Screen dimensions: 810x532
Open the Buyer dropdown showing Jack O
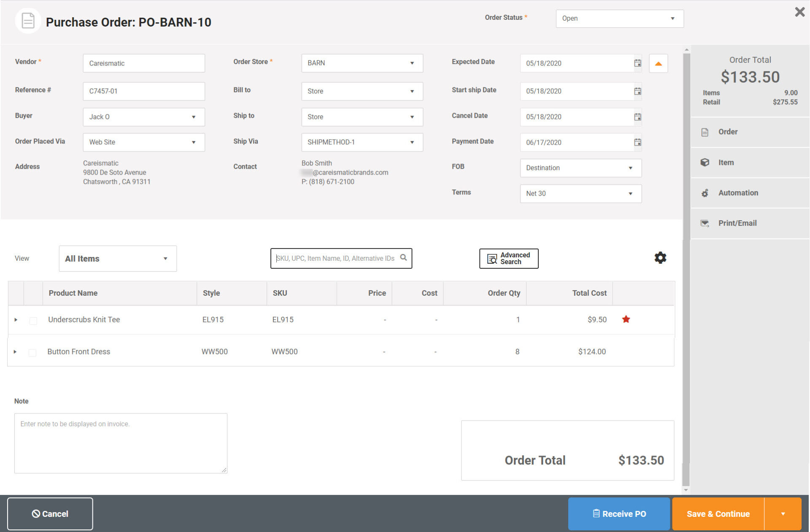tap(144, 117)
